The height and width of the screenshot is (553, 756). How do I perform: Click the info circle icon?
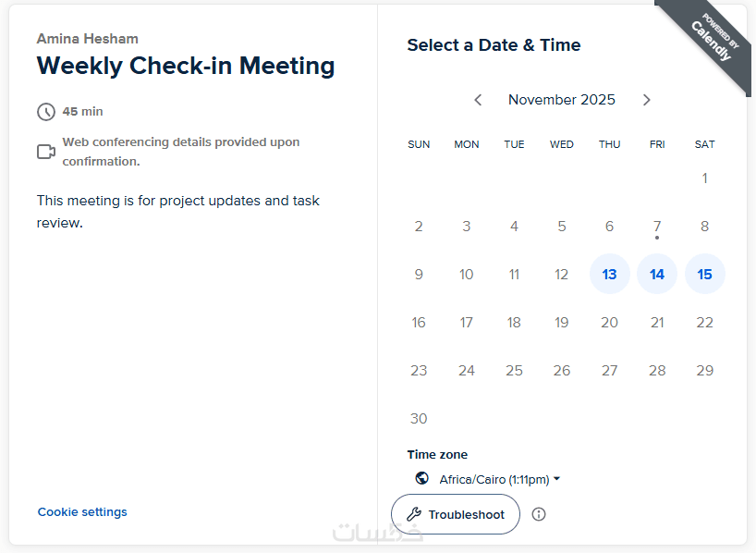539,514
